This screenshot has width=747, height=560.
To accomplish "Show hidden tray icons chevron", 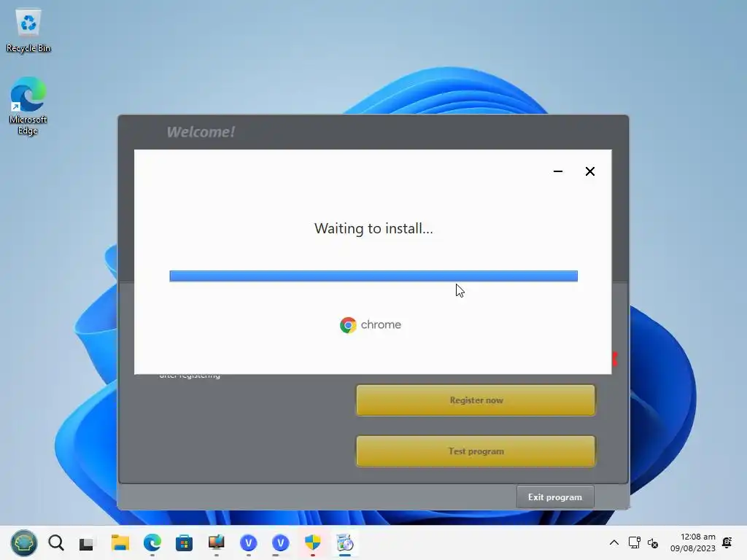I will pos(614,542).
